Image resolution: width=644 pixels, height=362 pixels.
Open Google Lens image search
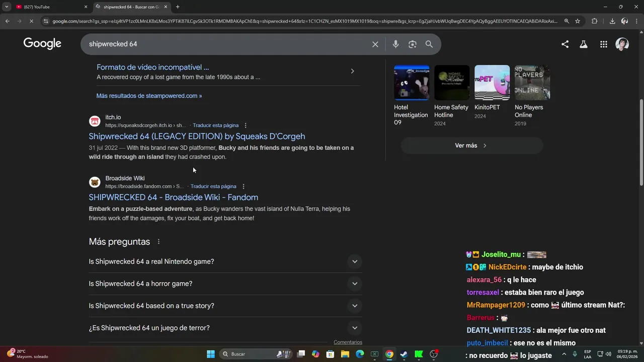pyautogui.click(x=413, y=44)
